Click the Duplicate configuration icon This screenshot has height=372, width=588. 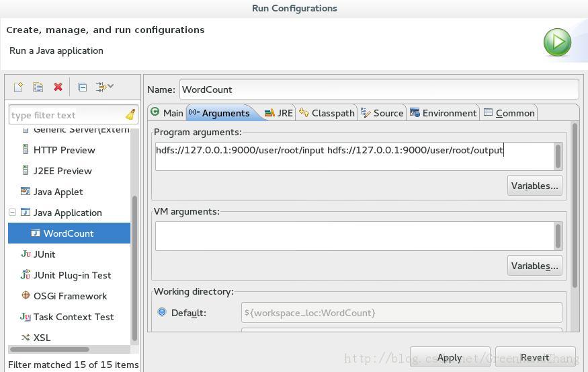38,87
